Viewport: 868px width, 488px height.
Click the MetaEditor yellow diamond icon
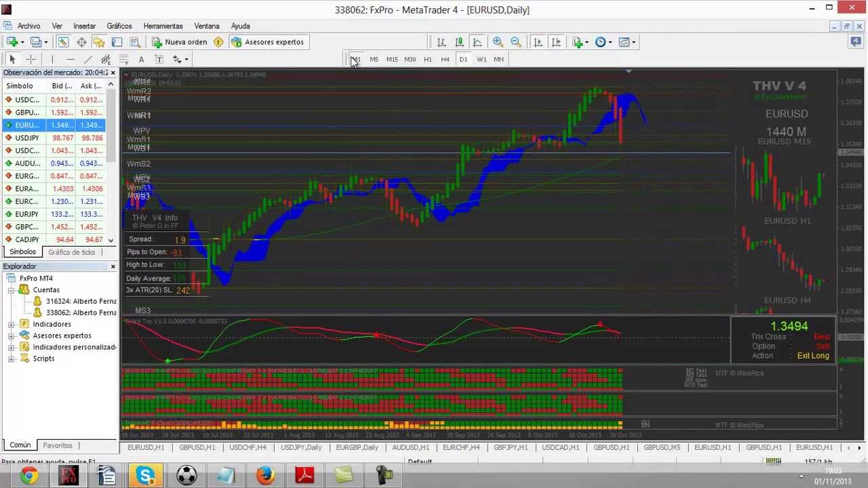[218, 42]
